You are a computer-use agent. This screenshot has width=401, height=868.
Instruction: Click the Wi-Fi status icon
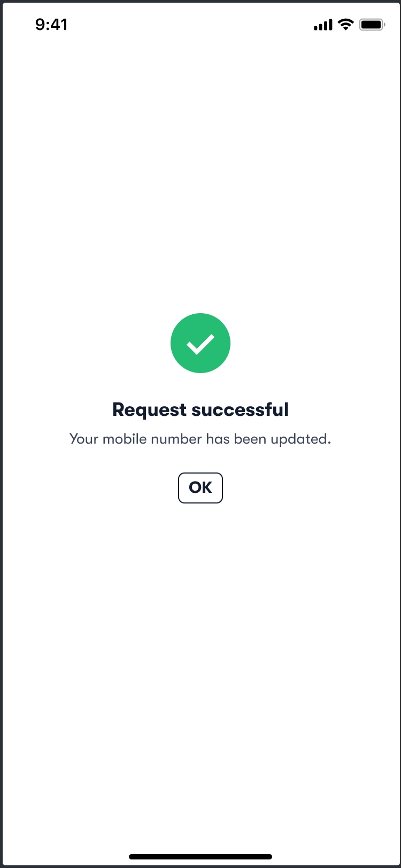346,25
